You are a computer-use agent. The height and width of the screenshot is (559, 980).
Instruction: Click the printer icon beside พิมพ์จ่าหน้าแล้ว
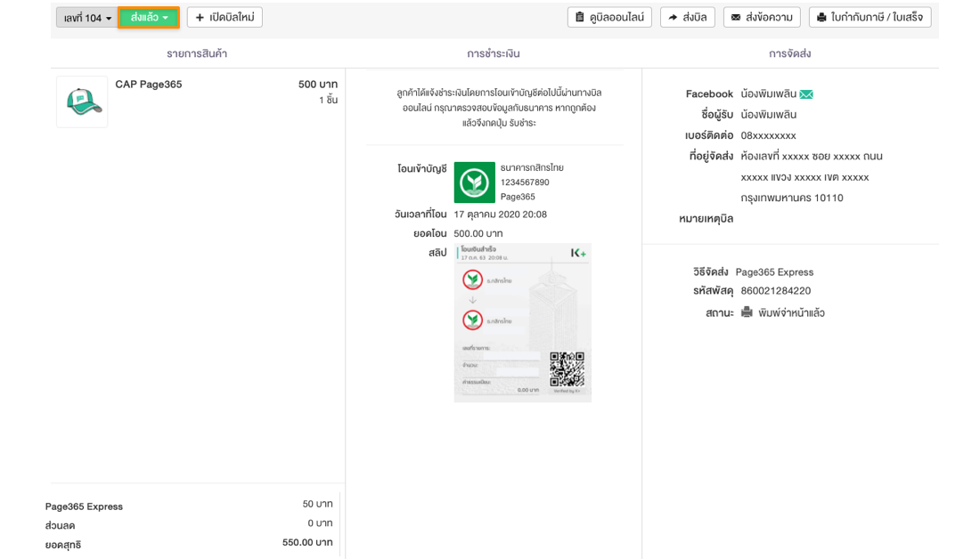point(747,312)
